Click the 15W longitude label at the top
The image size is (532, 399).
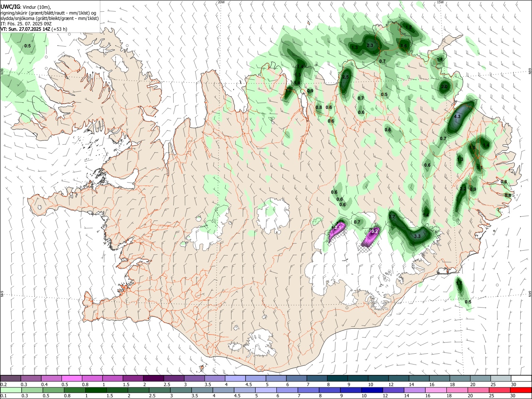click(x=440, y=2)
